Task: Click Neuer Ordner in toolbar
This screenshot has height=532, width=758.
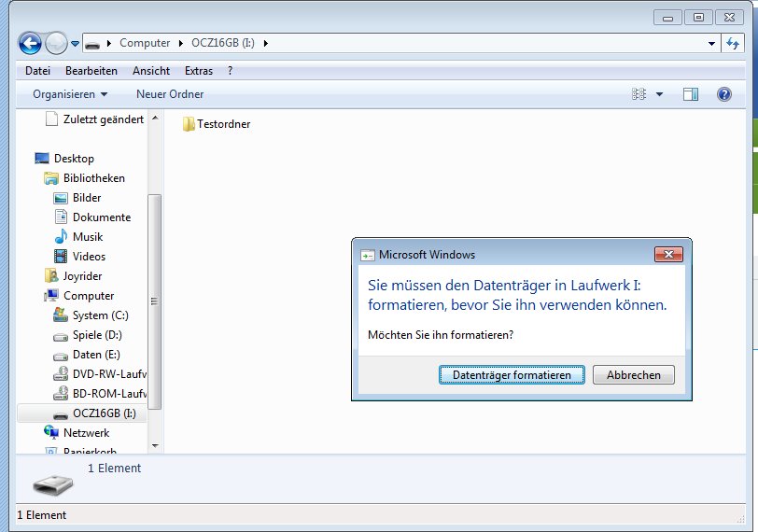Action: pyautogui.click(x=170, y=94)
